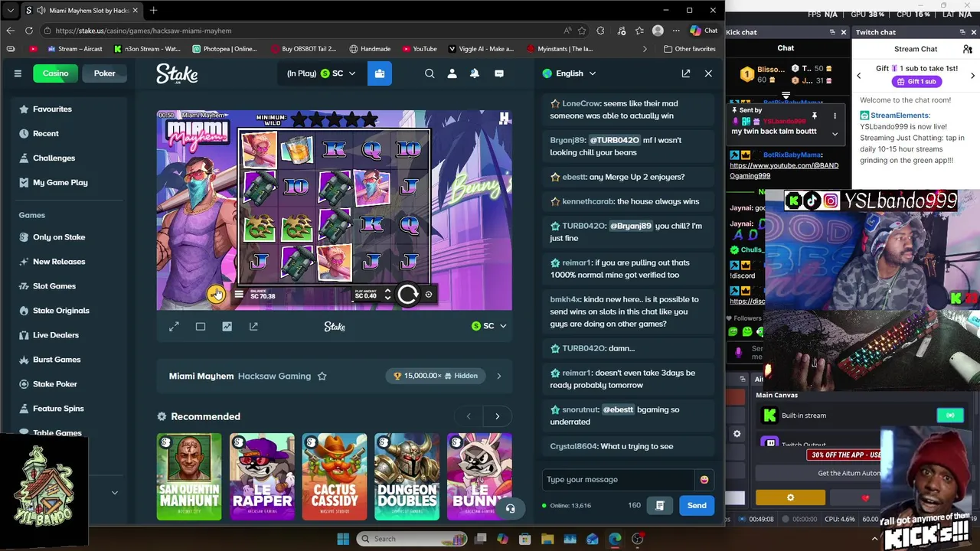The width and height of the screenshot is (980, 551).
Task: Open the Stake hamburger sidebar menu
Action: 18,73
